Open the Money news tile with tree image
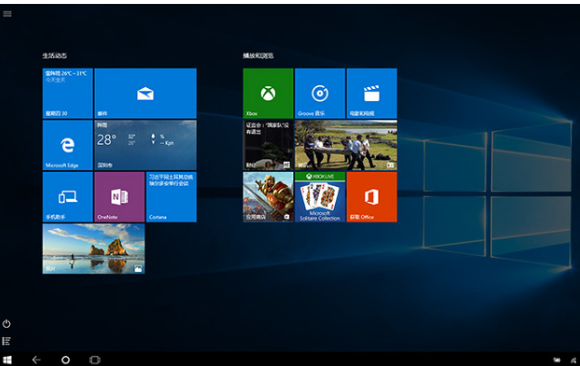Image resolution: width=580 pixels, height=366 pixels. pyautogui.click(x=268, y=145)
